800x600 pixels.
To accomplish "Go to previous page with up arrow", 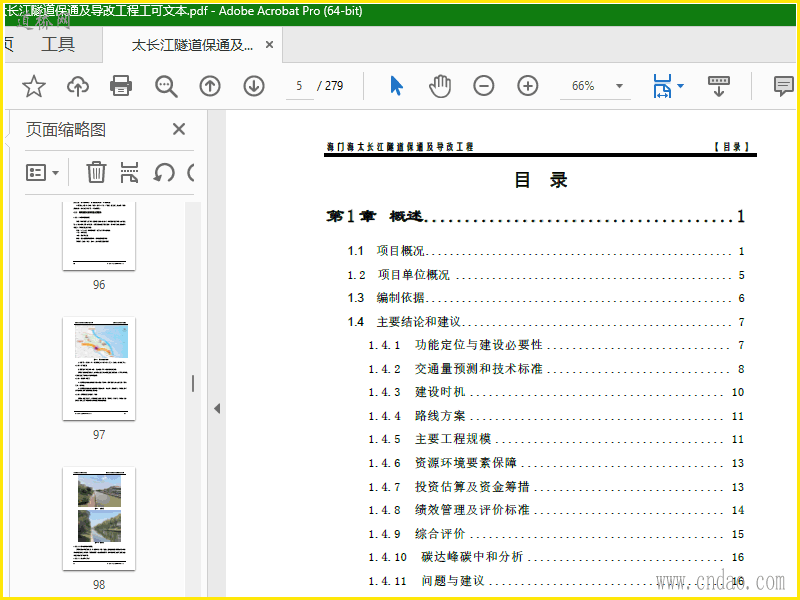I will (x=210, y=86).
